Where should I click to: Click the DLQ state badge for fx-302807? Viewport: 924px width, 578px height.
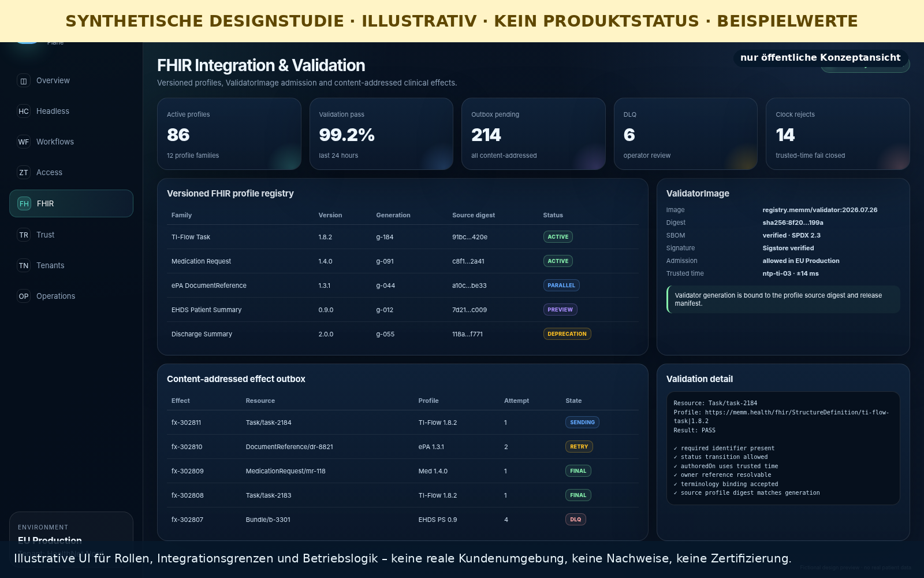(x=576, y=520)
